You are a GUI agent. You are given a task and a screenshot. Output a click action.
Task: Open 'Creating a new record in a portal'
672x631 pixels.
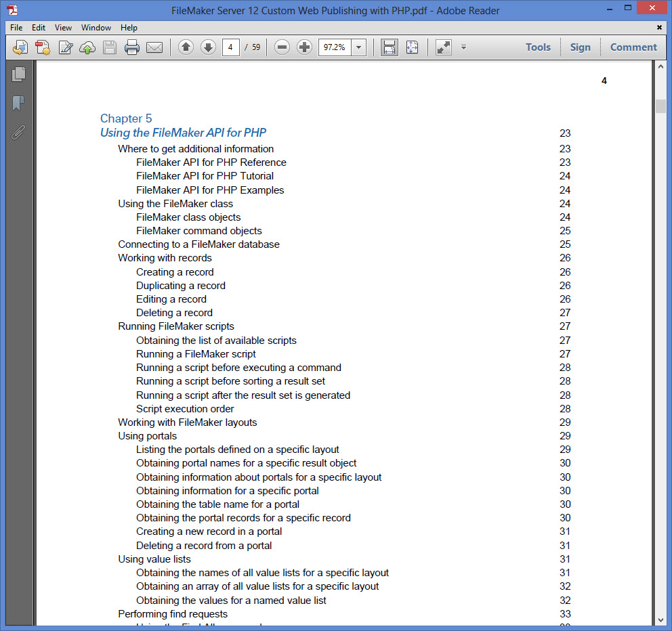coord(209,531)
